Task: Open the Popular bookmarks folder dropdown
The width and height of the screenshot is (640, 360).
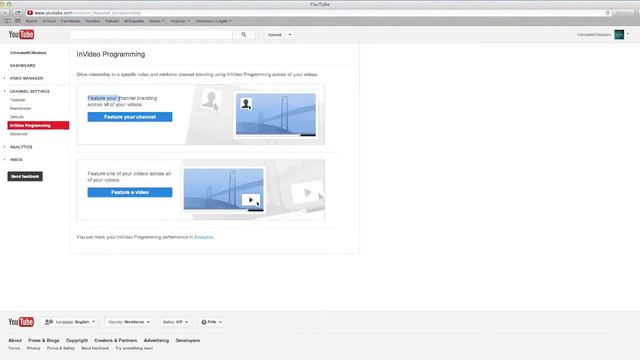Action: point(180,21)
